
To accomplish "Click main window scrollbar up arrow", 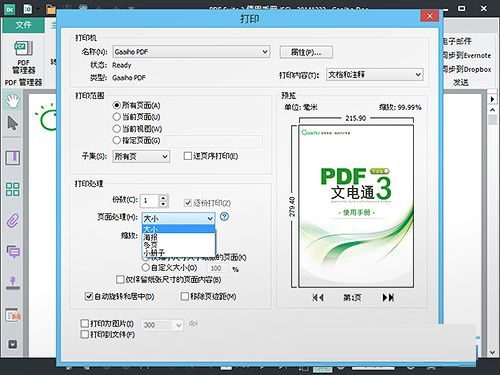I will [492, 110].
